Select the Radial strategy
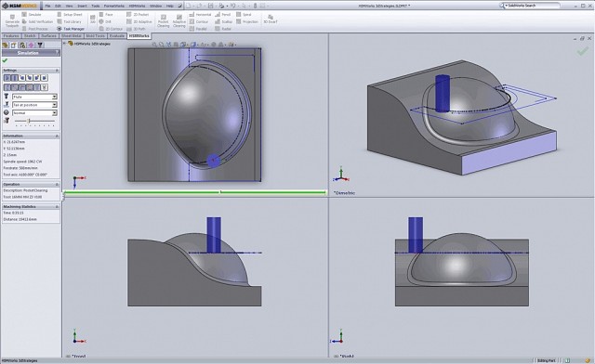Screen dimensions: 595x364 [223, 29]
